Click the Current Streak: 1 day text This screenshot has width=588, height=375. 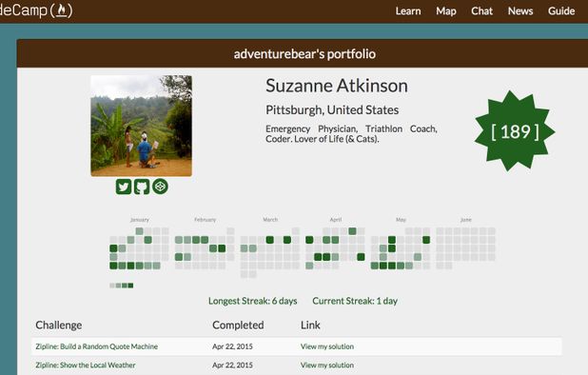(x=355, y=301)
